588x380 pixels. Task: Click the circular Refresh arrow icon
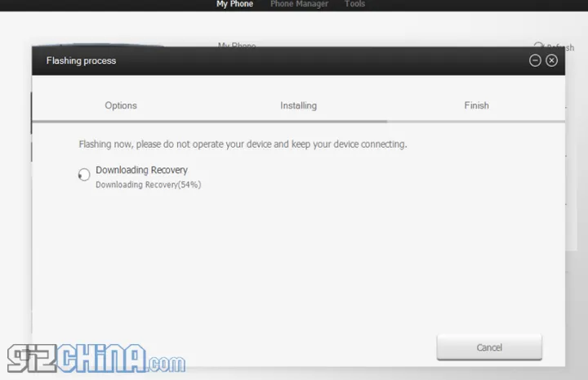pos(538,47)
